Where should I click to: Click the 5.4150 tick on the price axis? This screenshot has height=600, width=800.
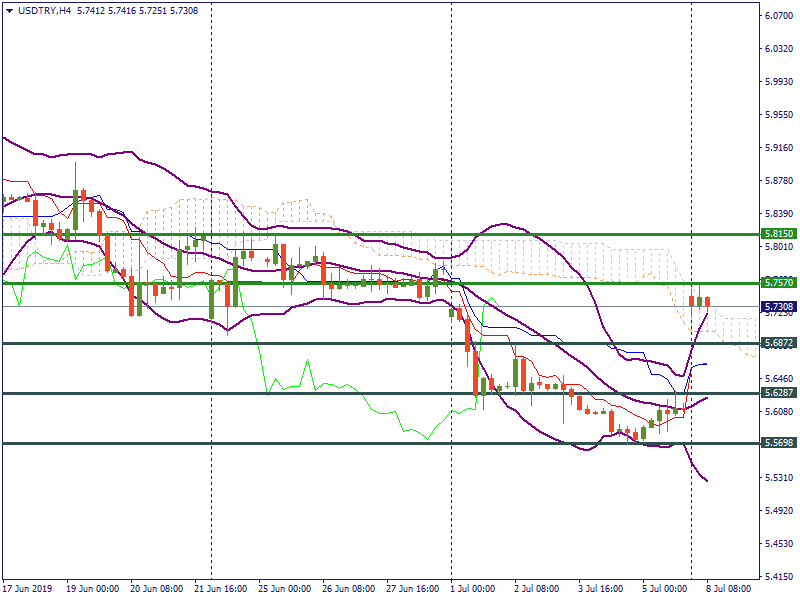click(778, 577)
